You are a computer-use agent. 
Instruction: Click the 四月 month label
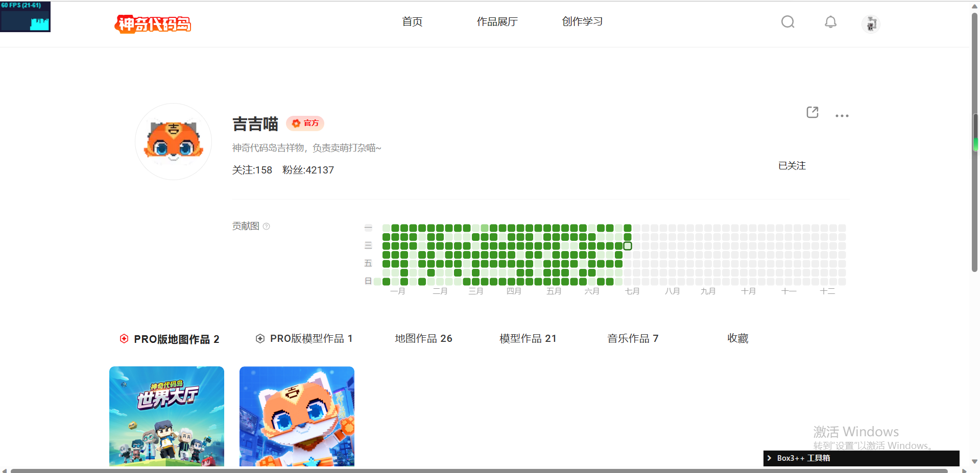point(514,291)
